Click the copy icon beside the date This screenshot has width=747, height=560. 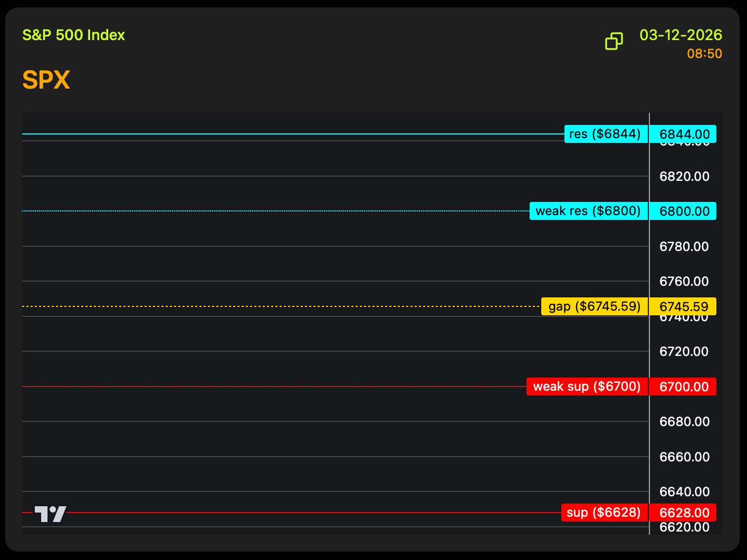614,41
